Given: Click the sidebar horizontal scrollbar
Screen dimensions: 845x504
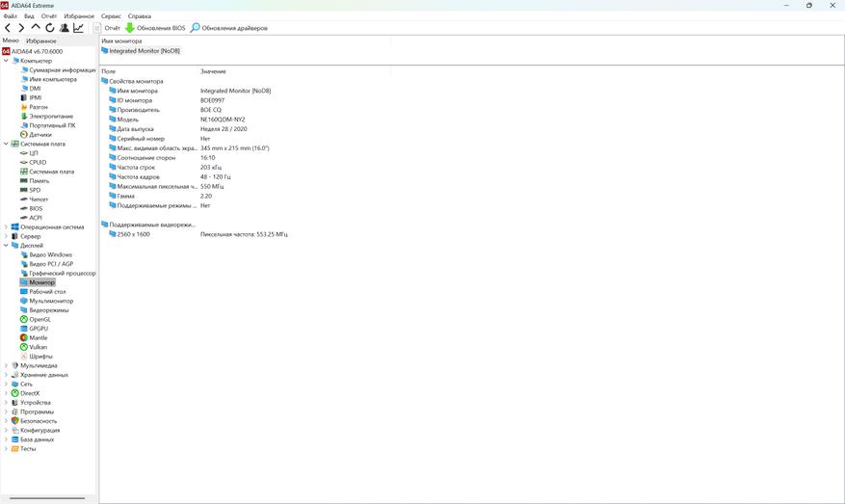Looking at the screenshot, I should pos(47,498).
